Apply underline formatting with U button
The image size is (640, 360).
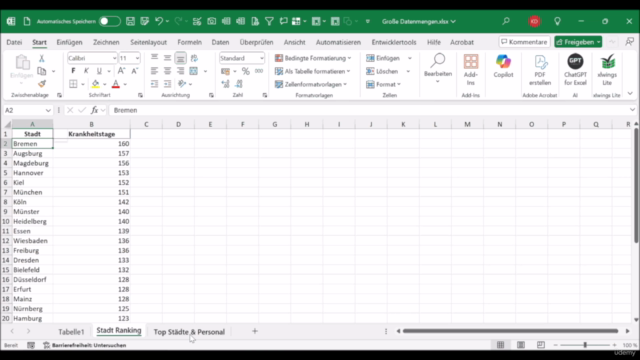99,71
